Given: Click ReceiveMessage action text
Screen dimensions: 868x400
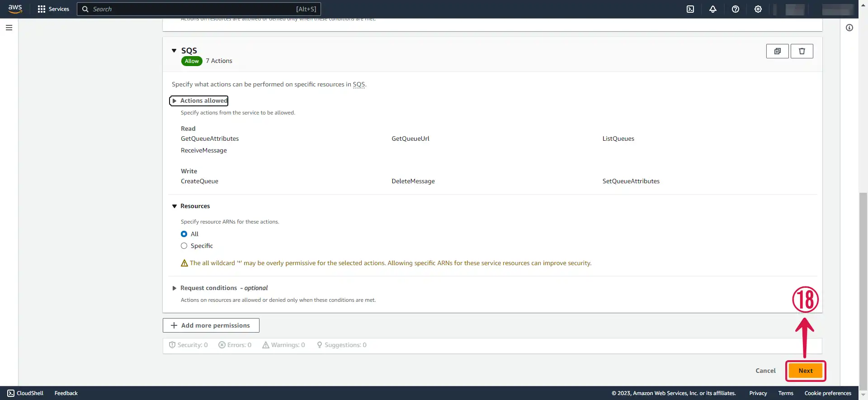Looking at the screenshot, I should (204, 150).
